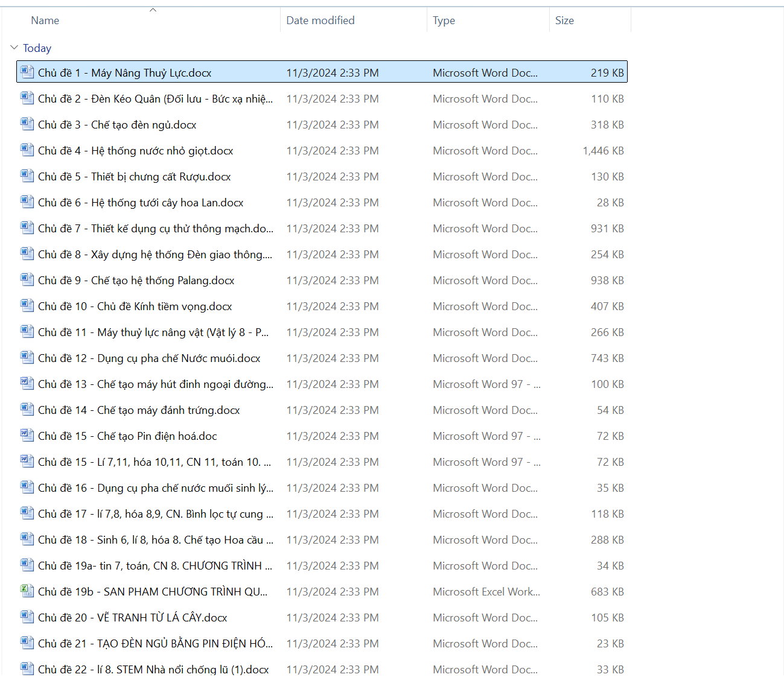Select name Chủ đề 20 - VẼ TRANH TỪ LÁ CÂY.docx
Screen dimensions: 784x686
133,618
